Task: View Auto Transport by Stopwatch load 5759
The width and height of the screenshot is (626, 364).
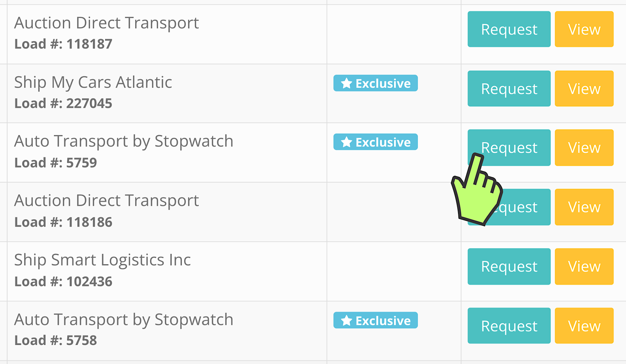Action: coord(584,147)
